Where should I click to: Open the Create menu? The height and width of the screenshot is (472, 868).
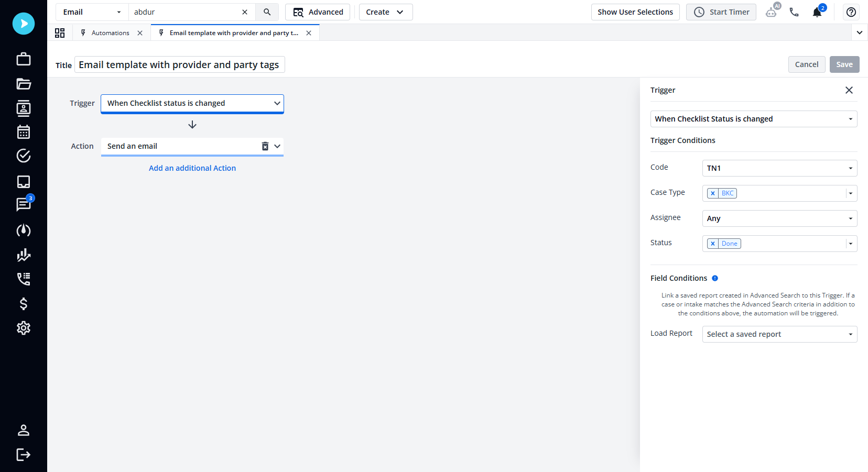click(x=385, y=12)
